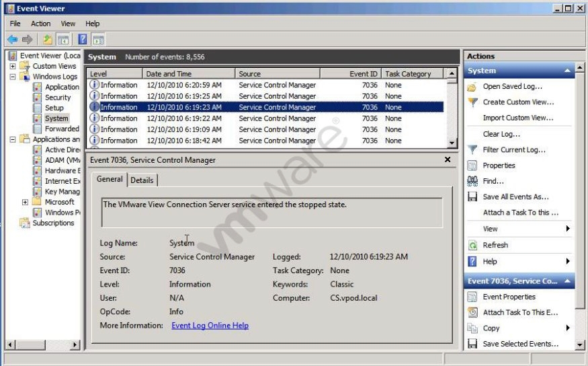Click the Save All Events floppy icon
The width and height of the screenshot is (588, 366).
[x=472, y=196]
